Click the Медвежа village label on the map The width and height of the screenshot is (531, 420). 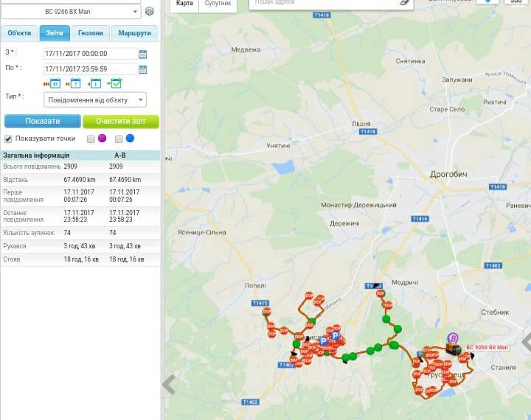point(246,50)
